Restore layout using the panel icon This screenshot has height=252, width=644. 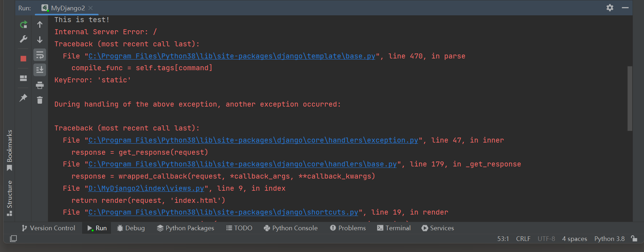coord(24,78)
